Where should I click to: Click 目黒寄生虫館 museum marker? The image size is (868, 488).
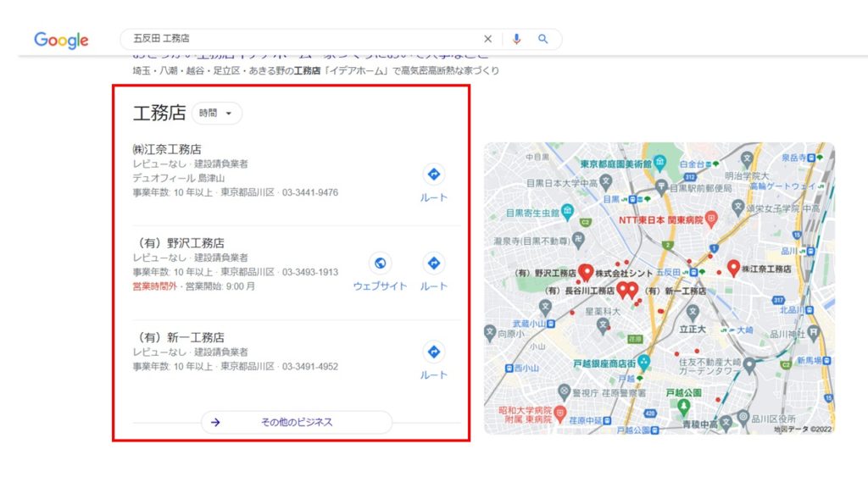(x=567, y=211)
